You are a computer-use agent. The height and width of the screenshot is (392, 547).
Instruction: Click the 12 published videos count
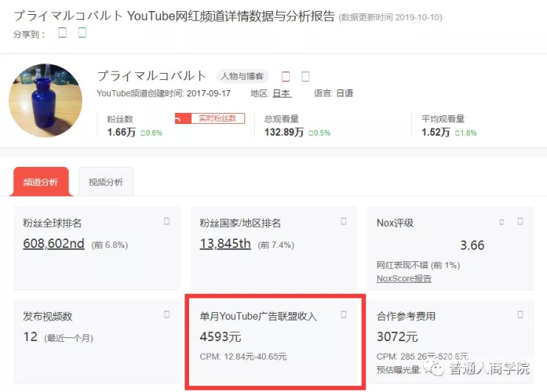click(31, 336)
